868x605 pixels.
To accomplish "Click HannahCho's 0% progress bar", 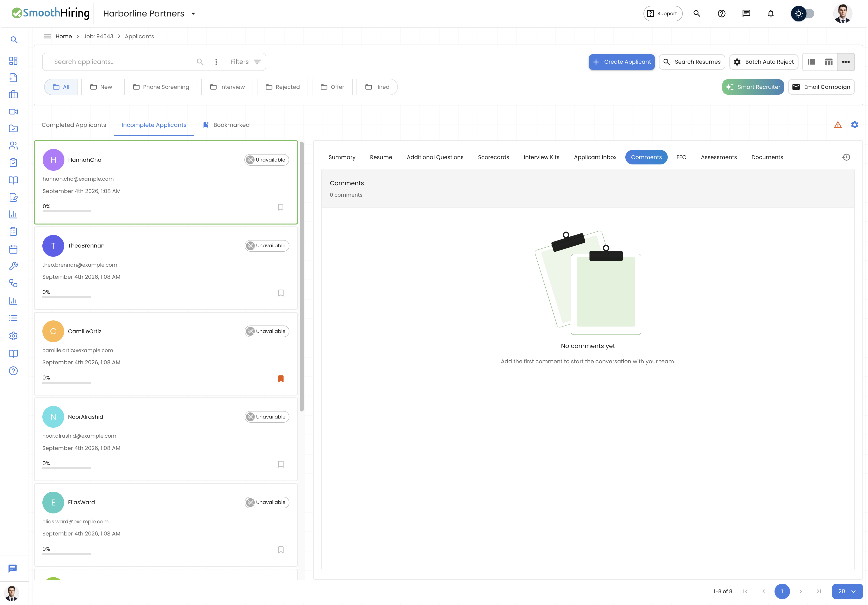I will [x=67, y=211].
